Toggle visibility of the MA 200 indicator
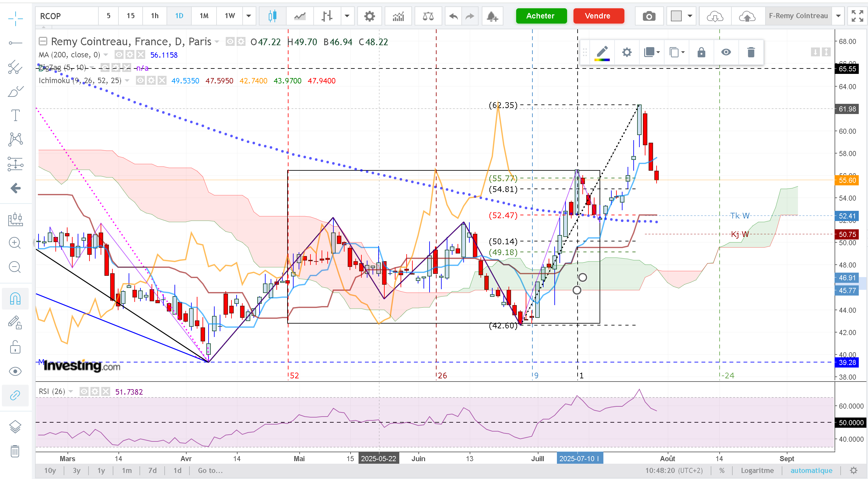 click(x=119, y=54)
